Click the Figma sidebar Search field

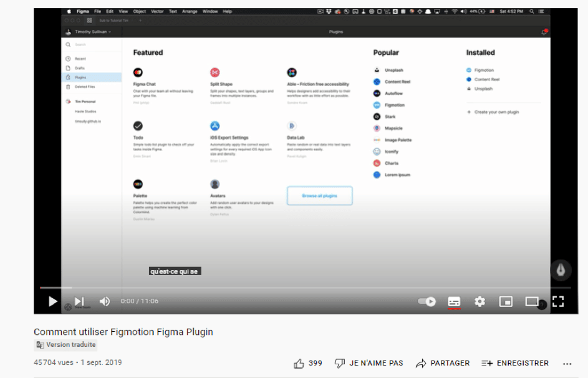tap(92, 45)
